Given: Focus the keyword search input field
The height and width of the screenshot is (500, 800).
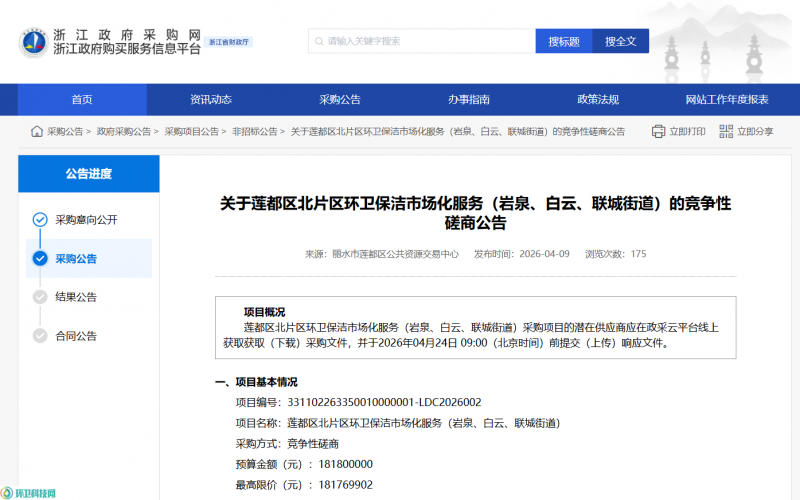Looking at the screenshot, I should tap(425, 41).
